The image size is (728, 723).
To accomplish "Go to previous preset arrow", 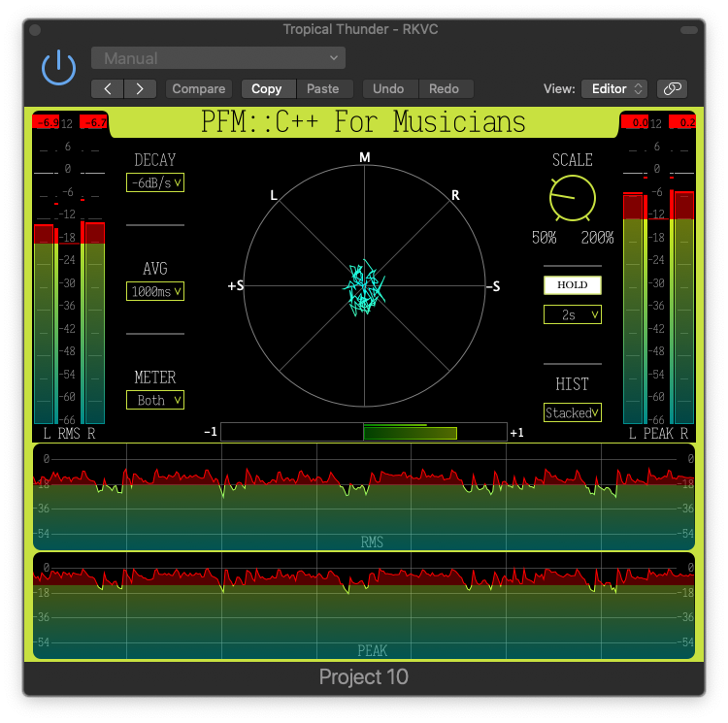I will click(x=107, y=88).
